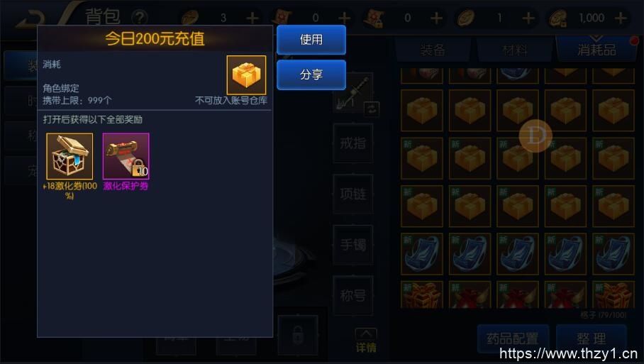Click the golden gift box icon in popup
The width and height of the screenshot is (644, 364).
[246, 75]
